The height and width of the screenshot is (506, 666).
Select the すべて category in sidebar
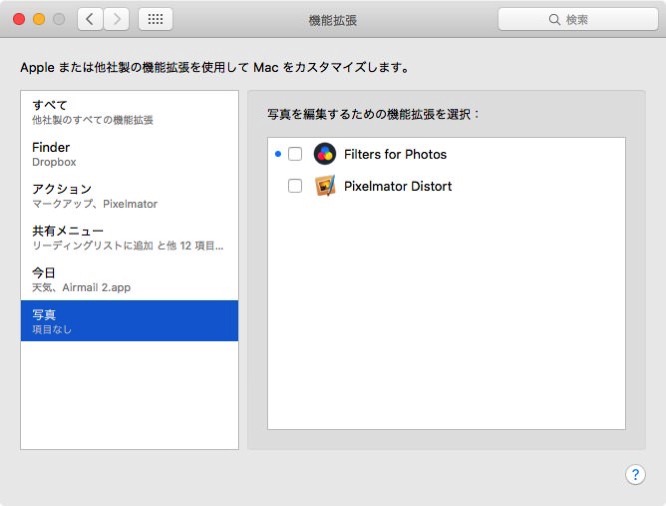coord(129,112)
